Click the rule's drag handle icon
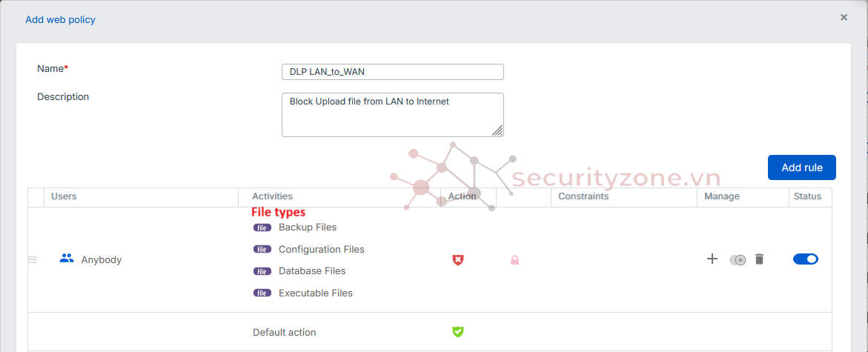 (x=32, y=260)
